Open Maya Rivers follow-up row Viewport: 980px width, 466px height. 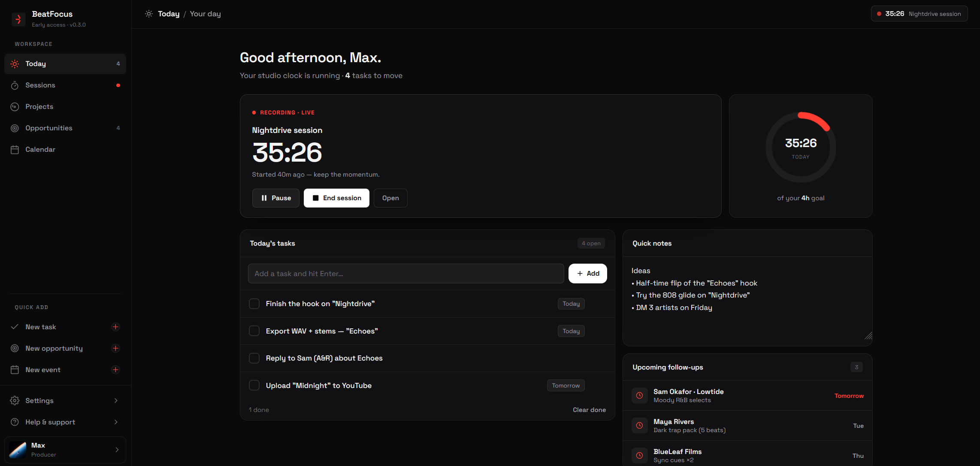747,426
